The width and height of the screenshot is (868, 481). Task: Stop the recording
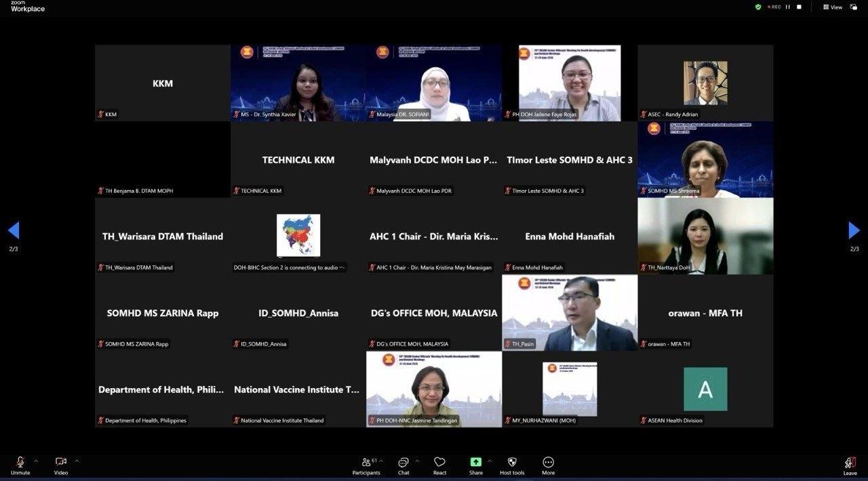point(799,7)
